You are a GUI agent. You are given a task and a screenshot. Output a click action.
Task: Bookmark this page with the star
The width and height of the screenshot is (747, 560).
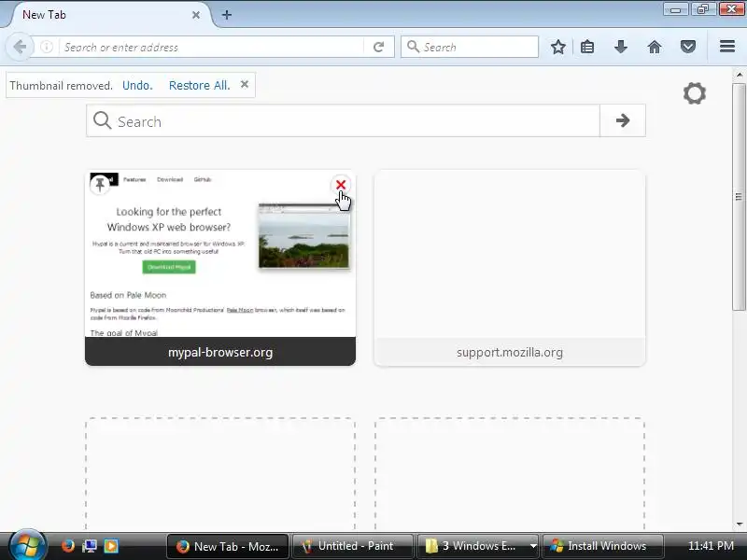[558, 47]
